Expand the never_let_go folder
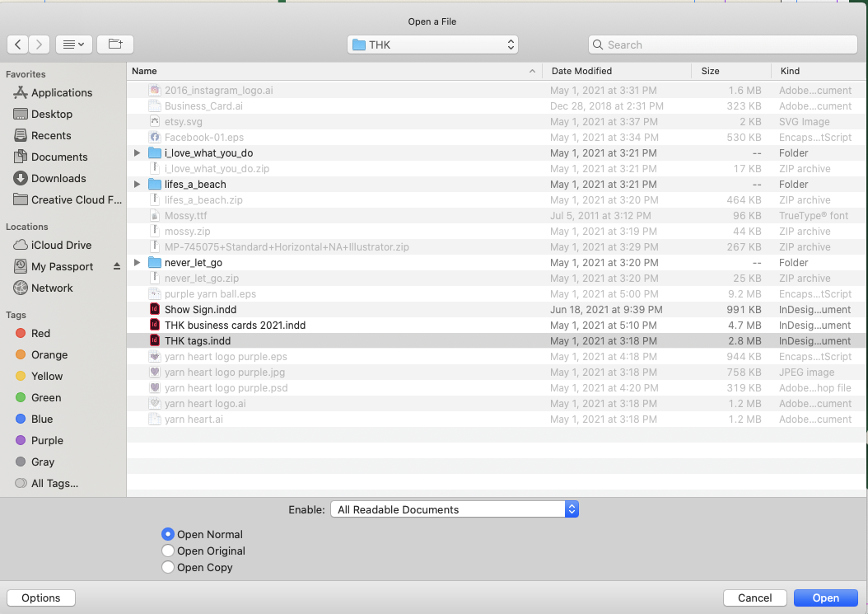The height and width of the screenshot is (614, 868). (x=137, y=263)
